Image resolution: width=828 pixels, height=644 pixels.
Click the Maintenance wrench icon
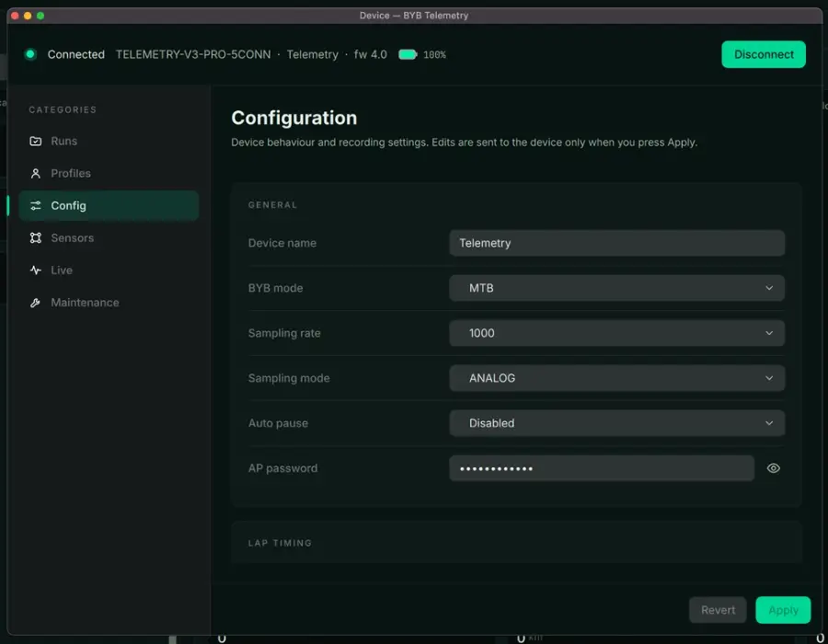click(x=35, y=303)
